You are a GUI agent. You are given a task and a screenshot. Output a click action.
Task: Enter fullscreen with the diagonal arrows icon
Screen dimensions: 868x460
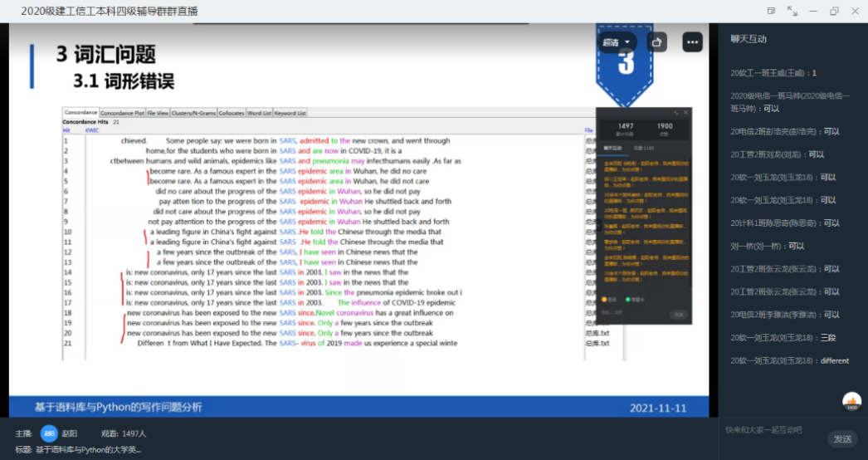[792, 11]
